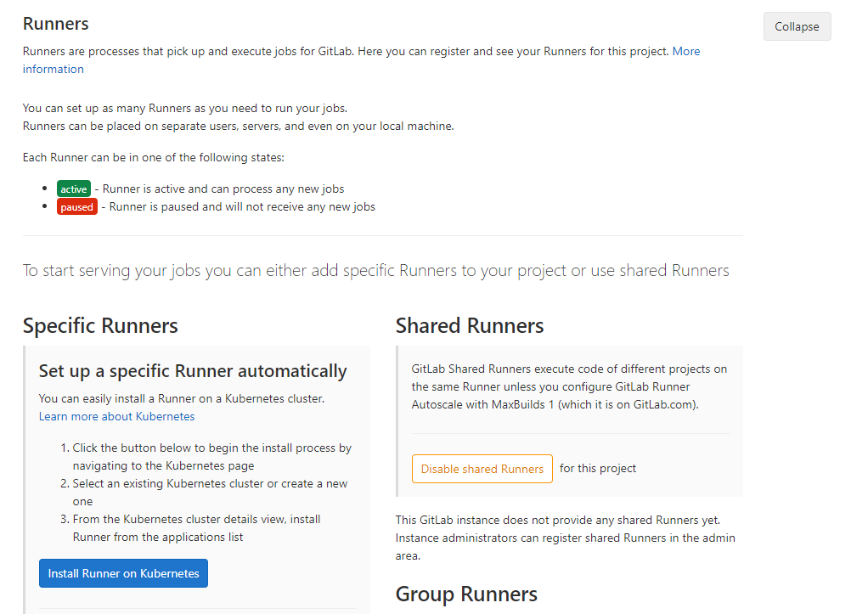
Task: Select the shared Runners description text
Action: coord(569,386)
